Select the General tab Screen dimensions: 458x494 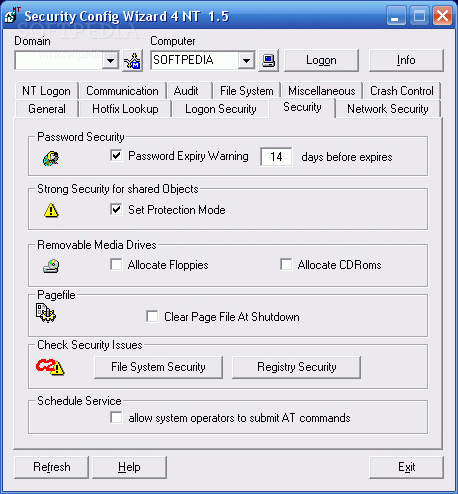pos(47,109)
